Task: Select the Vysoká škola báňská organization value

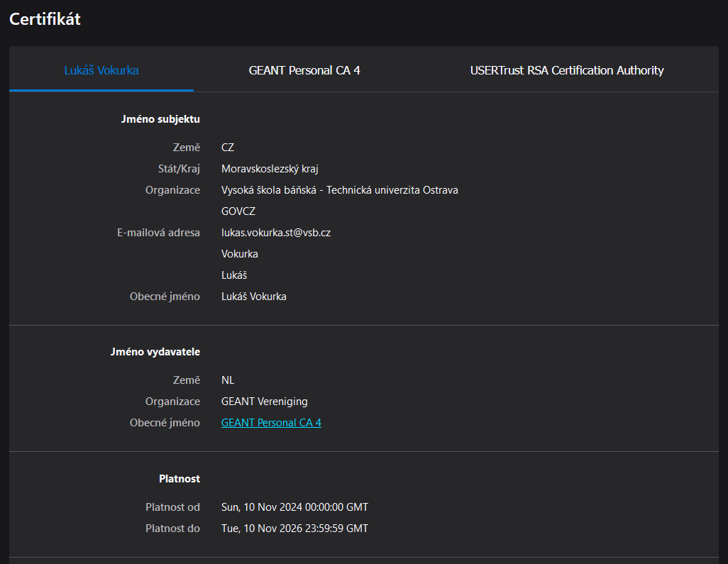Action: coord(339,190)
